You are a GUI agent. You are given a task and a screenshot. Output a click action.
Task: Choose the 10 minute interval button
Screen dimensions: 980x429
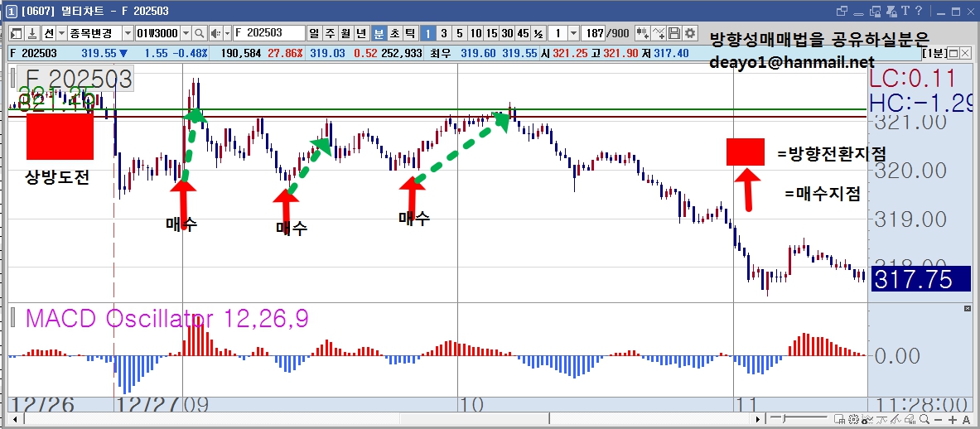point(476,33)
